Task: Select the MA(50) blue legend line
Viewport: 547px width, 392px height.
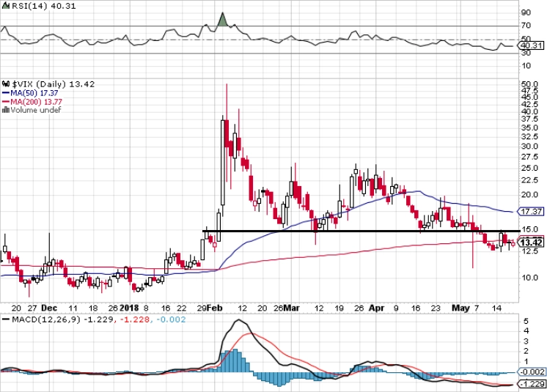Action: 6,93
